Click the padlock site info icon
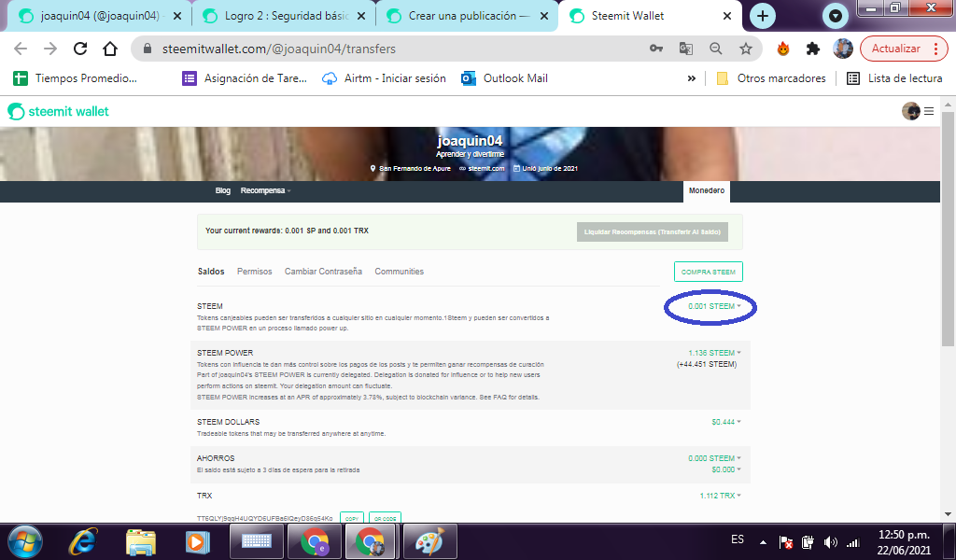Screen dimensions: 956x560 [x=147, y=49]
